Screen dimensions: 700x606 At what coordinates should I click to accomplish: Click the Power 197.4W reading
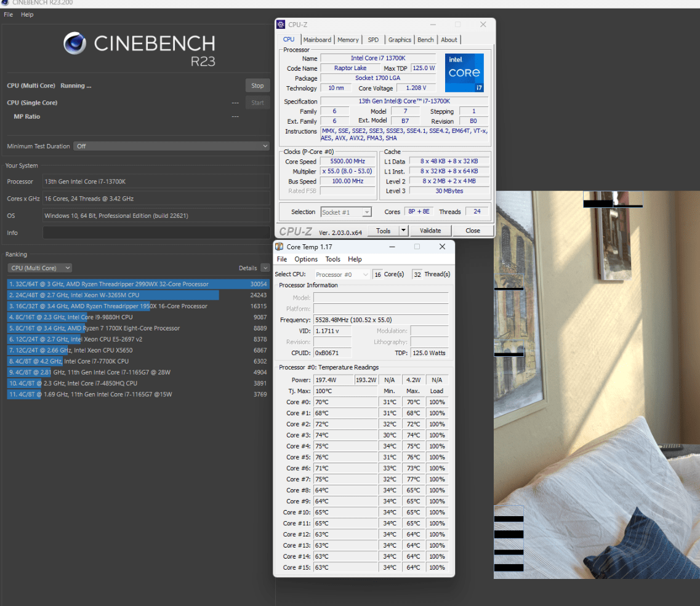pos(334,380)
